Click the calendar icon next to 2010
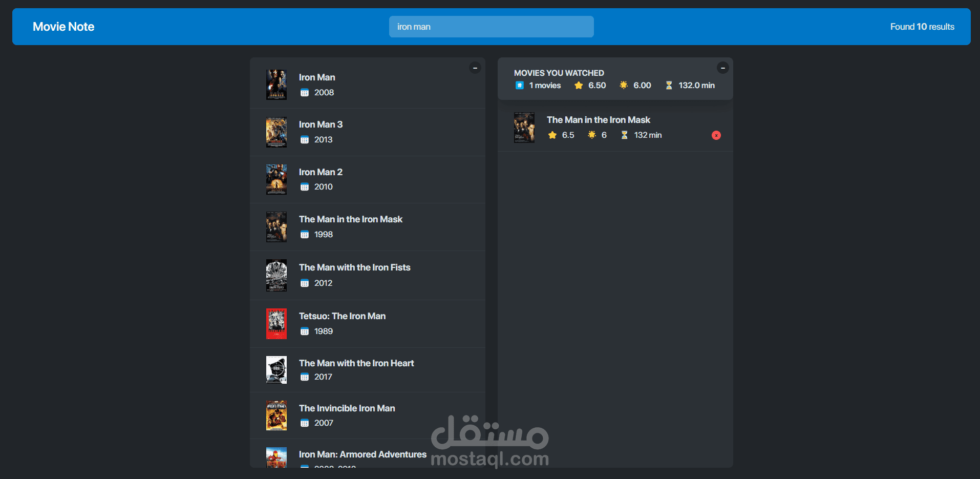 coord(305,187)
